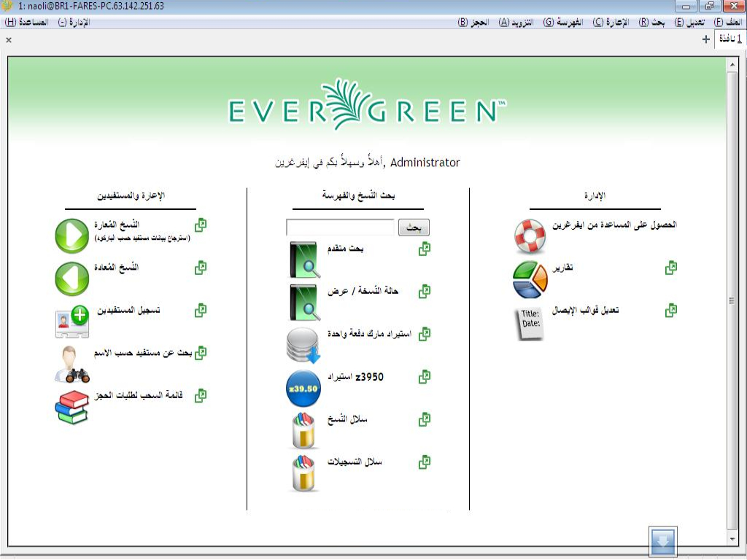Click the receipt template Title/Date icon

pos(530,324)
